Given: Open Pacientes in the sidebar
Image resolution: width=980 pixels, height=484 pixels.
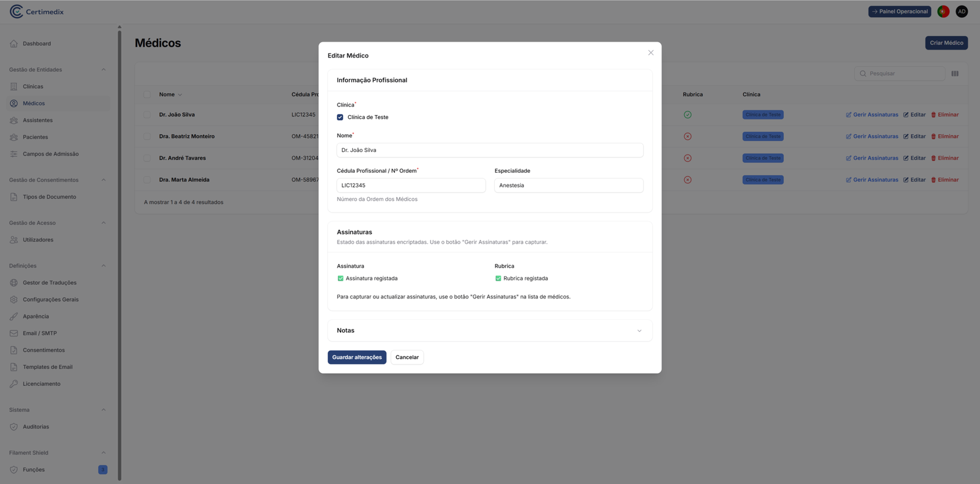Looking at the screenshot, I should tap(35, 137).
